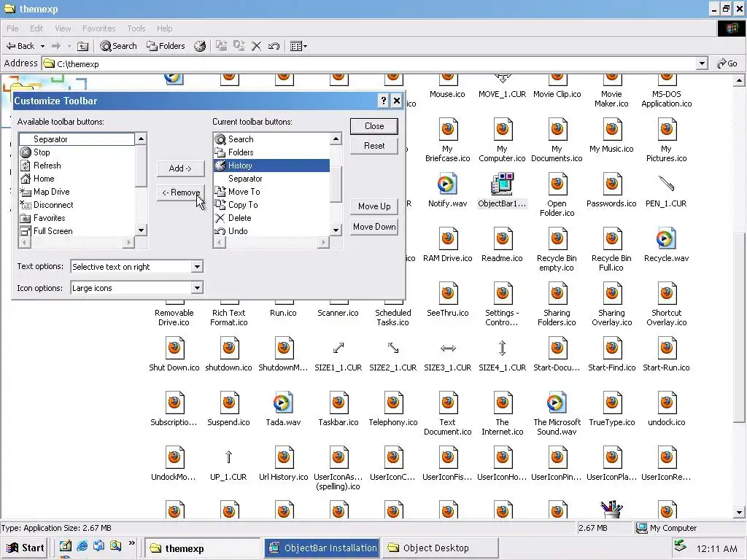The width and height of the screenshot is (747, 560).
Task: Click the Move To toolbar icon
Action: 222,46
